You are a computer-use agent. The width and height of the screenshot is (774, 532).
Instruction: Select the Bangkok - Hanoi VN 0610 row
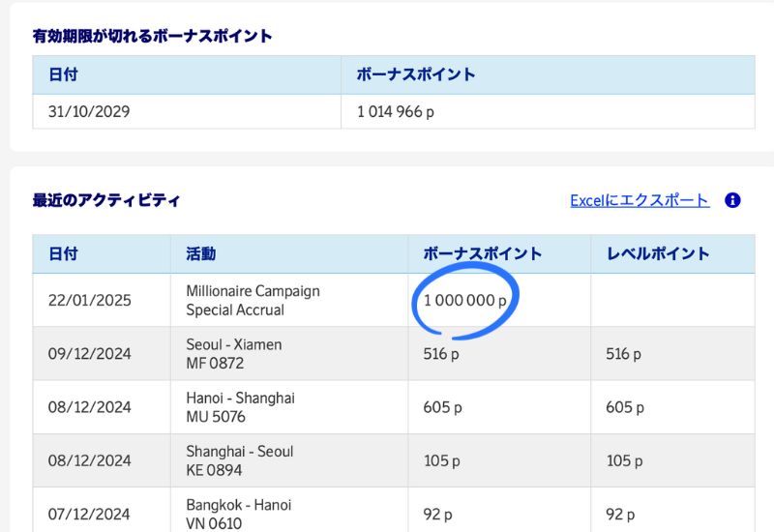(394, 510)
